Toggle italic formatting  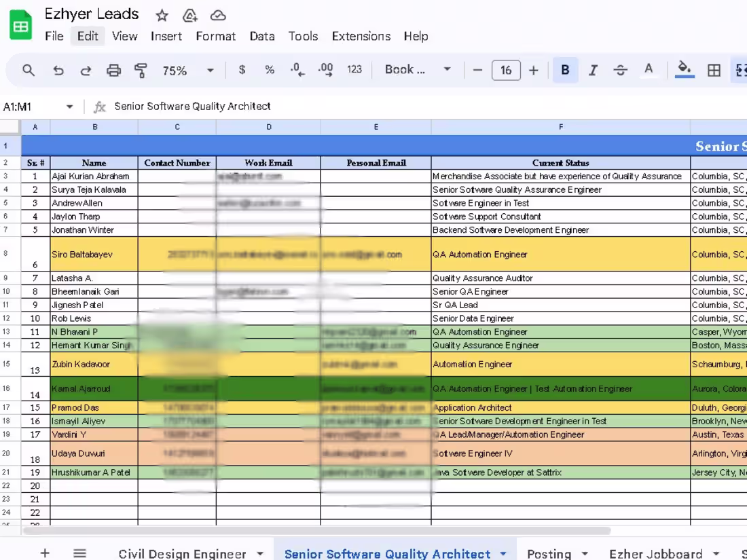[x=592, y=69]
